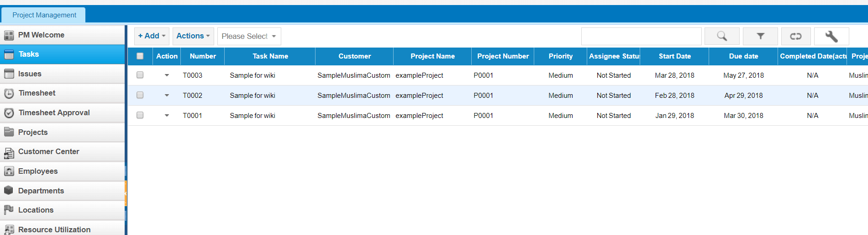Click the chain link icon button
Screen dimensions: 868x235
coord(796,36)
